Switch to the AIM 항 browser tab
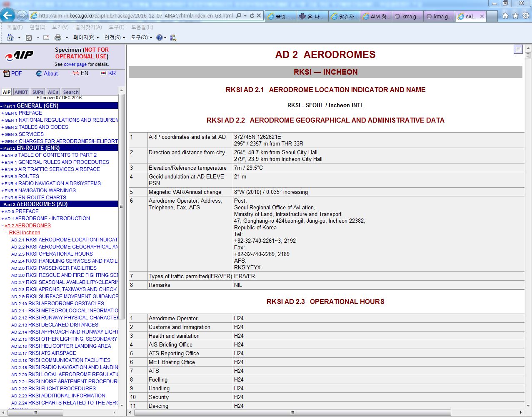Image resolution: width=532 pixels, height=417 pixels. [x=376, y=16]
